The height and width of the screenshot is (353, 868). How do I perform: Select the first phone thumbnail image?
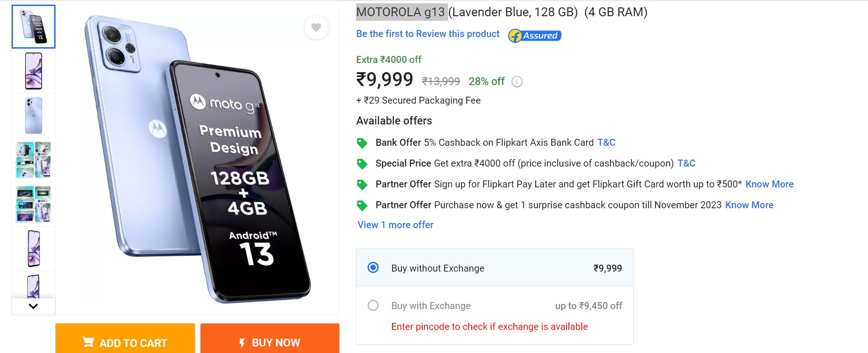point(33,26)
